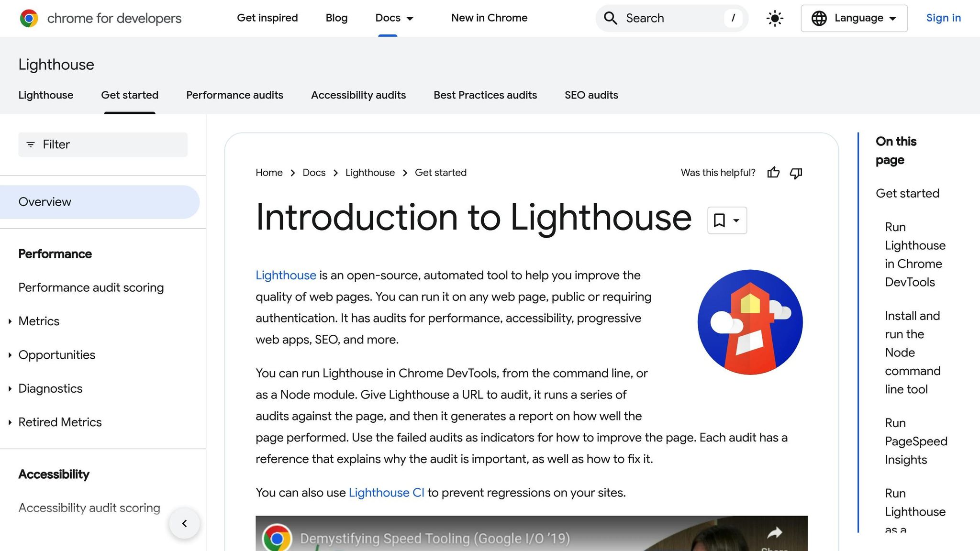
Task: Click the Accessibility sidebar heading
Action: tap(54, 474)
